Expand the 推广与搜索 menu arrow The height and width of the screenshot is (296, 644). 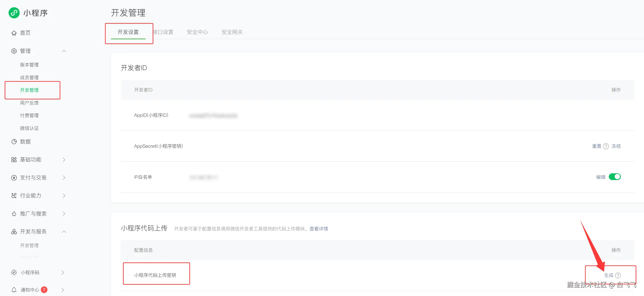(64, 214)
